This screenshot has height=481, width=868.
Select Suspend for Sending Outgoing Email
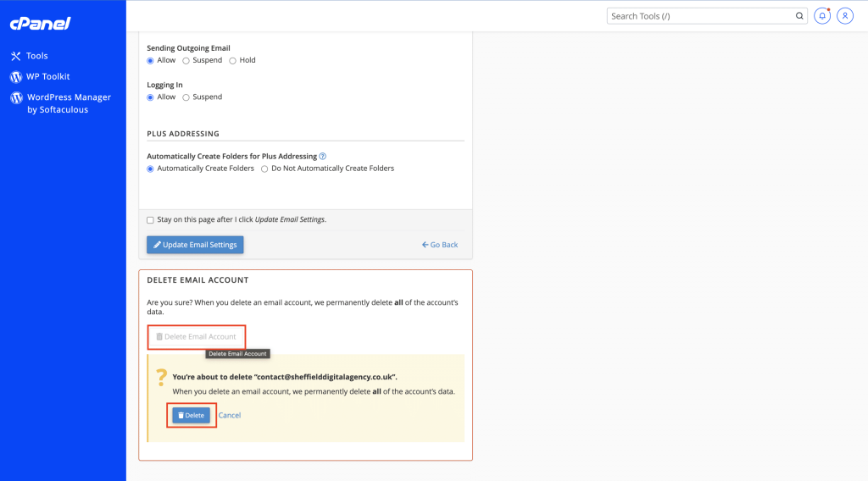point(186,61)
